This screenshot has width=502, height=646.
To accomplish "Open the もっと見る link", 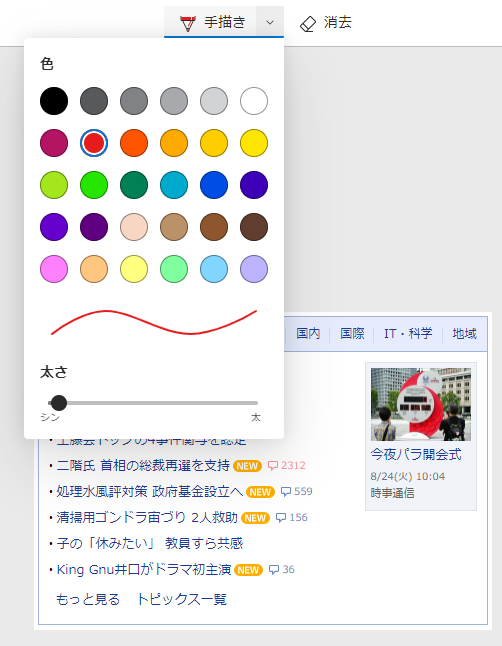I will (x=88, y=599).
